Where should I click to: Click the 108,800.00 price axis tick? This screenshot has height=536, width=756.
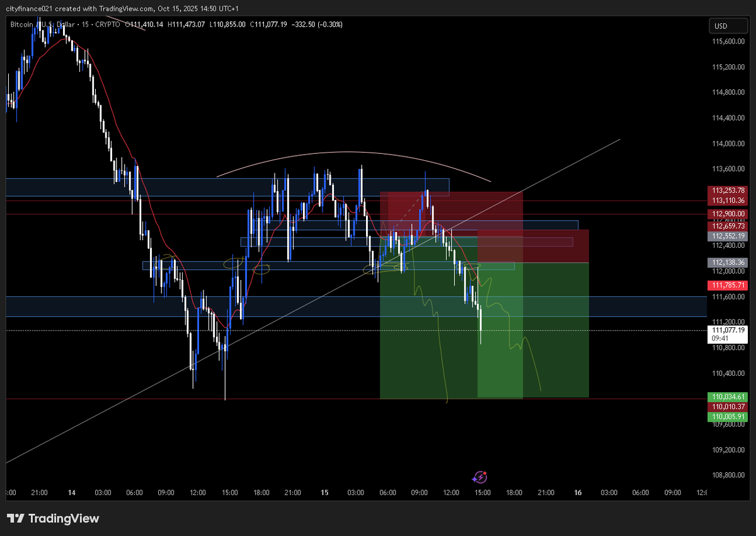coord(728,475)
